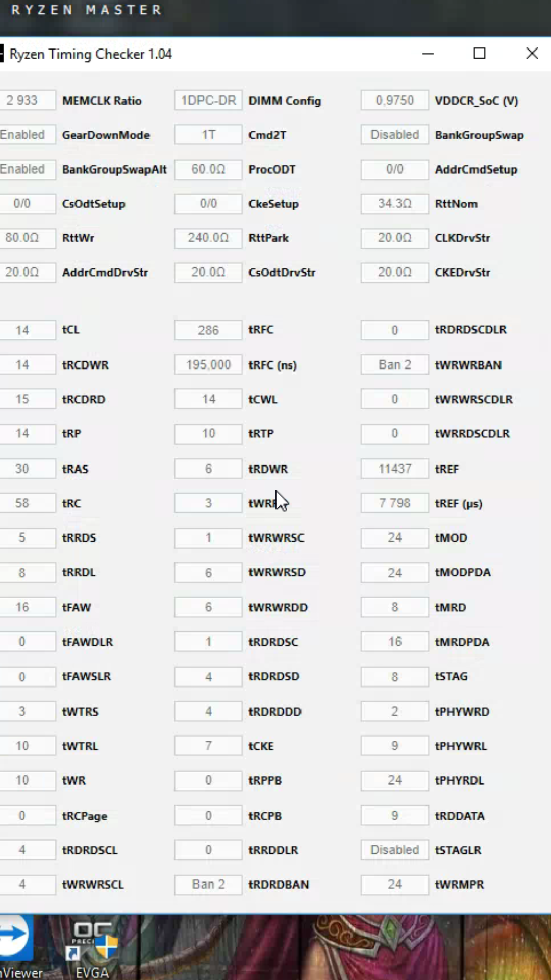Click the tRDRDBAN Ban 2 field
Viewport: 551px width, 980px height.
pos(208,884)
